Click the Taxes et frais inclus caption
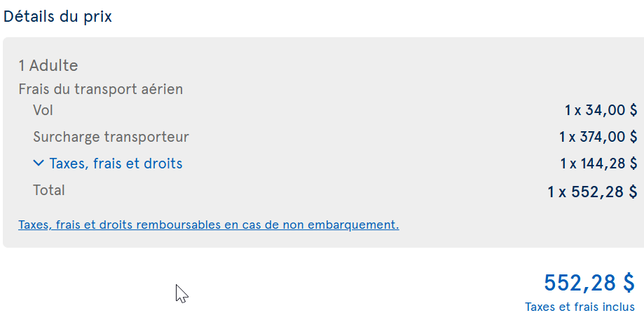The image size is (644, 320). pos(580,307)
